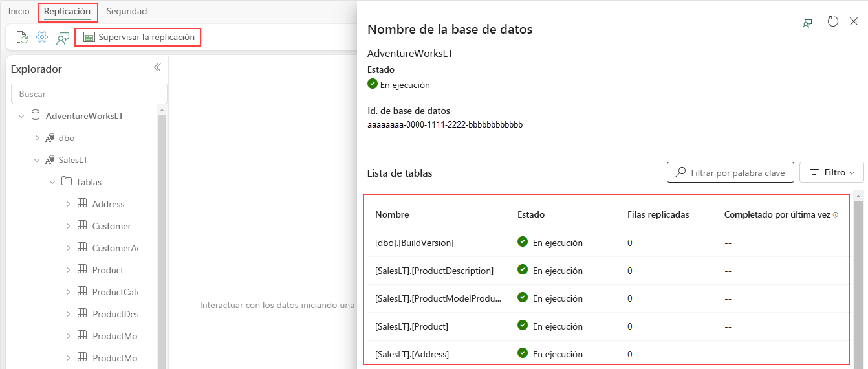Expand the Address table node
Viewport: 868px width, 369px height.
point(68,204)
